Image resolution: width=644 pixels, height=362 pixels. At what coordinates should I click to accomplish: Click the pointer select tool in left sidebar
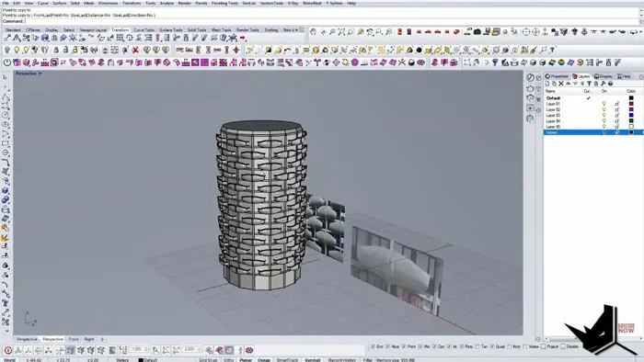pos(6,77)
